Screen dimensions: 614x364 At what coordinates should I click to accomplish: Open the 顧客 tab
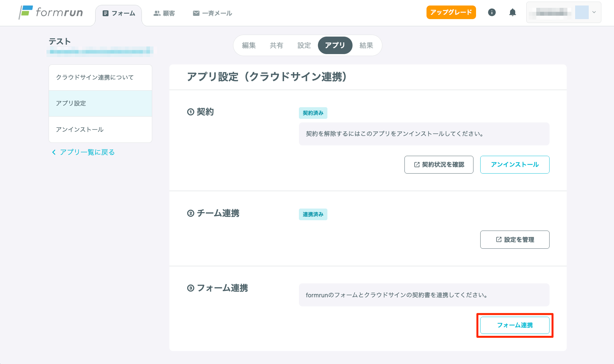tap(164, 13)
